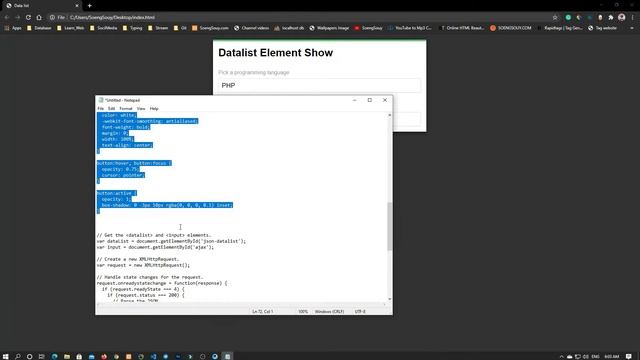Open the Windows Start menu
Viewport: 640px width, 360px height.
point(6,356)
